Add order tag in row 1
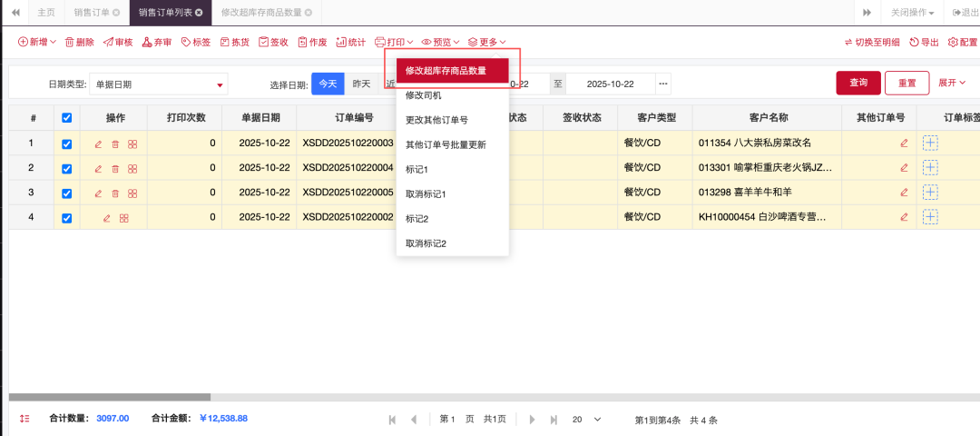 point(930,143)
